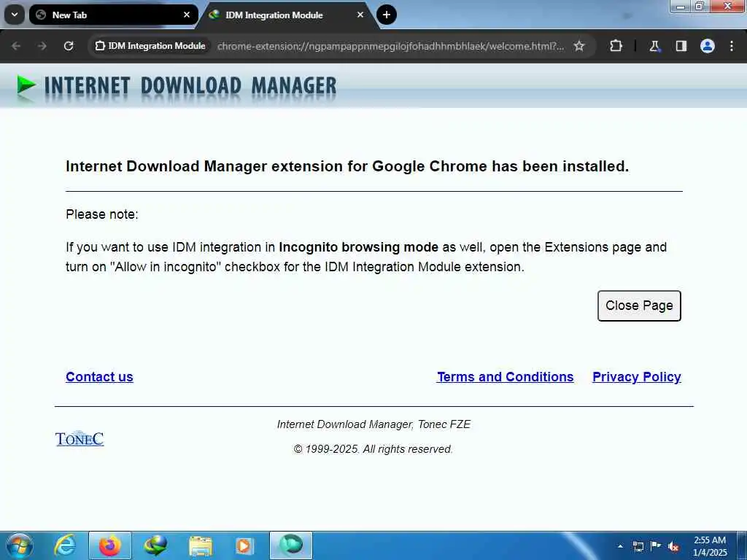Open the Action Center flag icon
The width and height of the screenshot is (747, 560).
(656, 546)
